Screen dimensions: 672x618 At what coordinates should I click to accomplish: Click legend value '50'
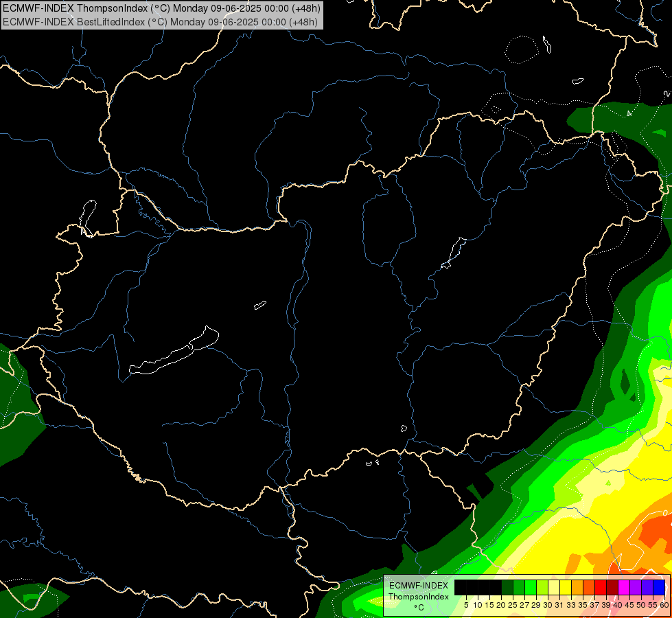coord(641,605)
